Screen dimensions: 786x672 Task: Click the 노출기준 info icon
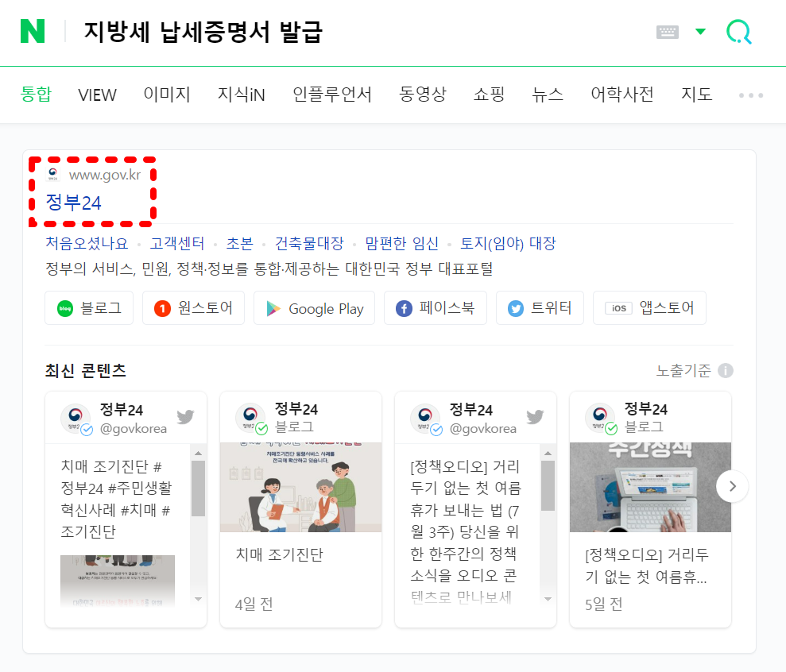726,370
